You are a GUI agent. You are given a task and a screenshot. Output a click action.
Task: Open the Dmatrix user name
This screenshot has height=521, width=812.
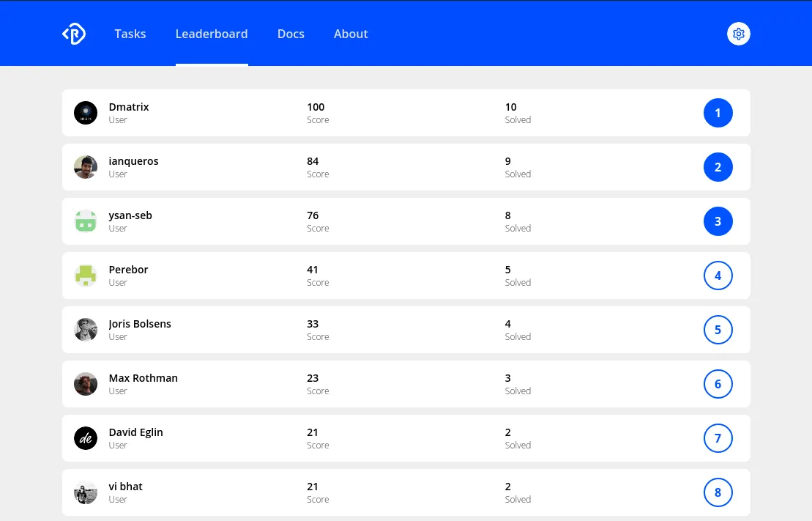click(128, 107)
